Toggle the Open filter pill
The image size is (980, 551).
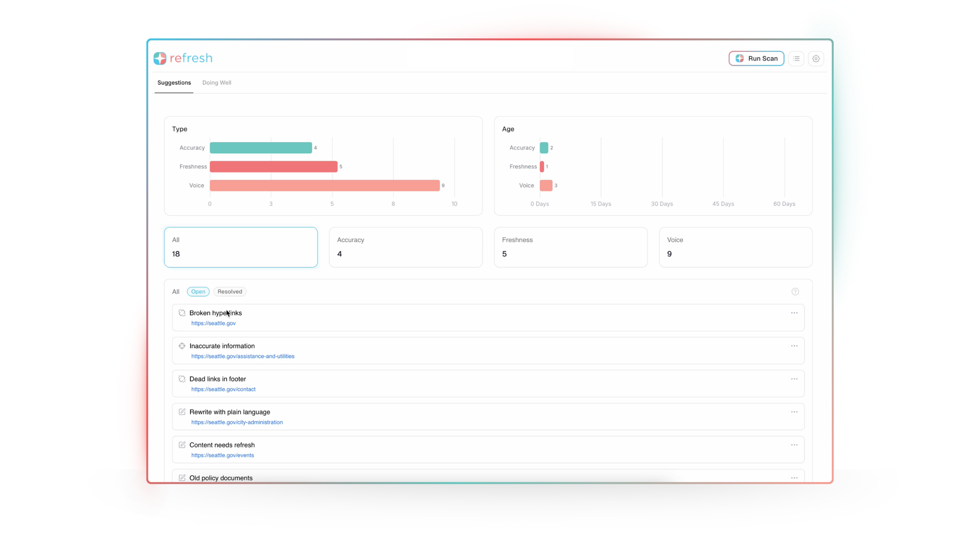click(198, 292)
